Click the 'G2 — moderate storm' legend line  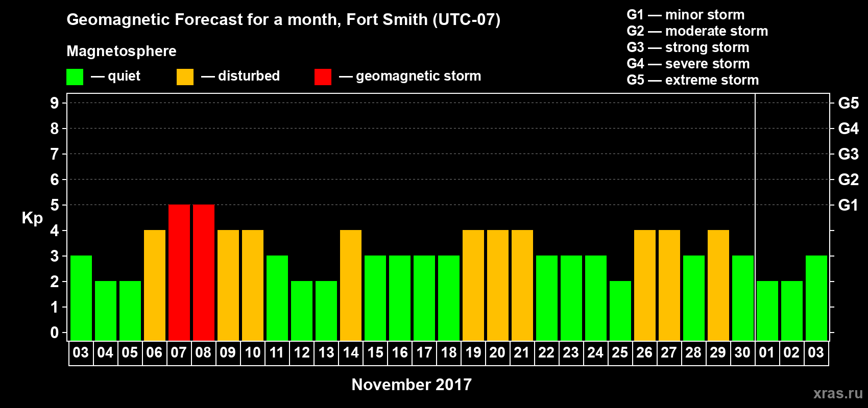[x=697, y=31]
